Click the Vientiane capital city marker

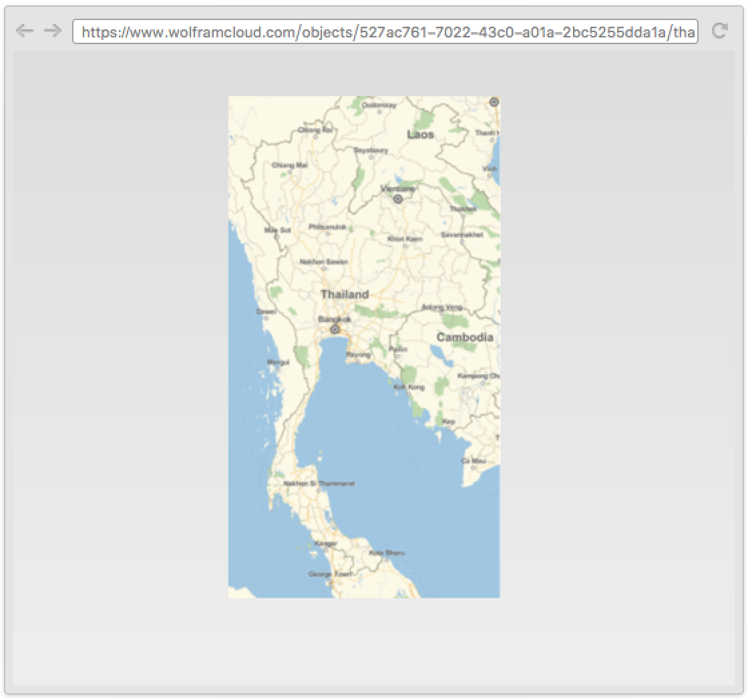click(398, 199)
